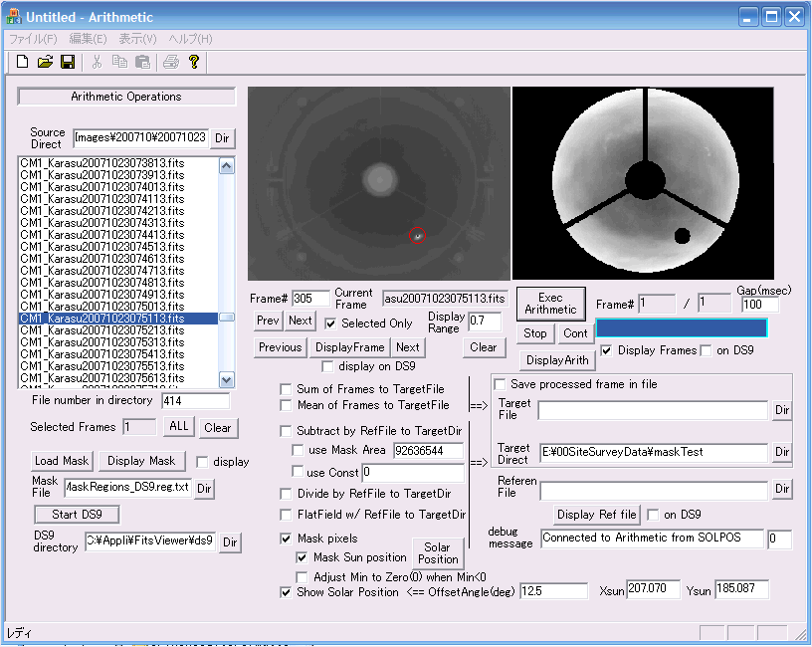
Task: Click the Start DS9 button
Action: tap(77, 515)
